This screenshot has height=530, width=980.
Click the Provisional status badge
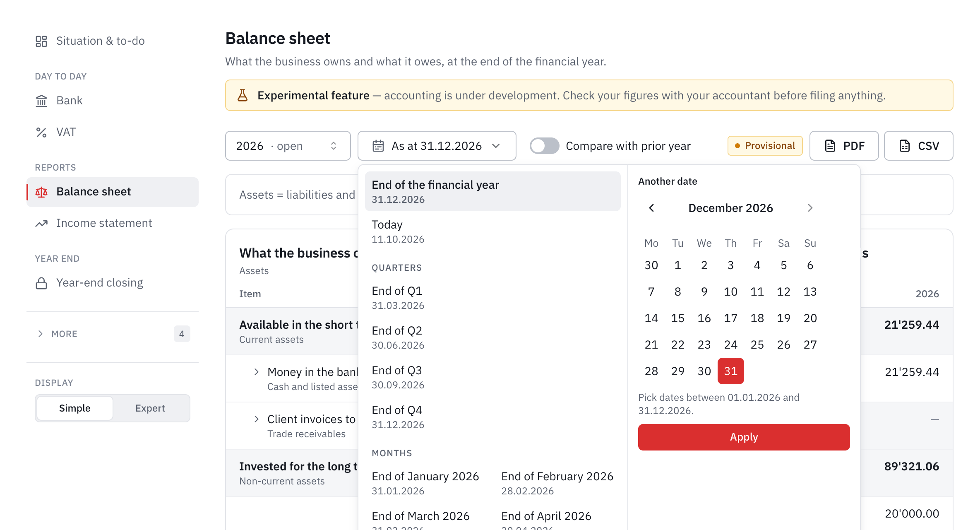pyautogui.click(x=765, y=146)
